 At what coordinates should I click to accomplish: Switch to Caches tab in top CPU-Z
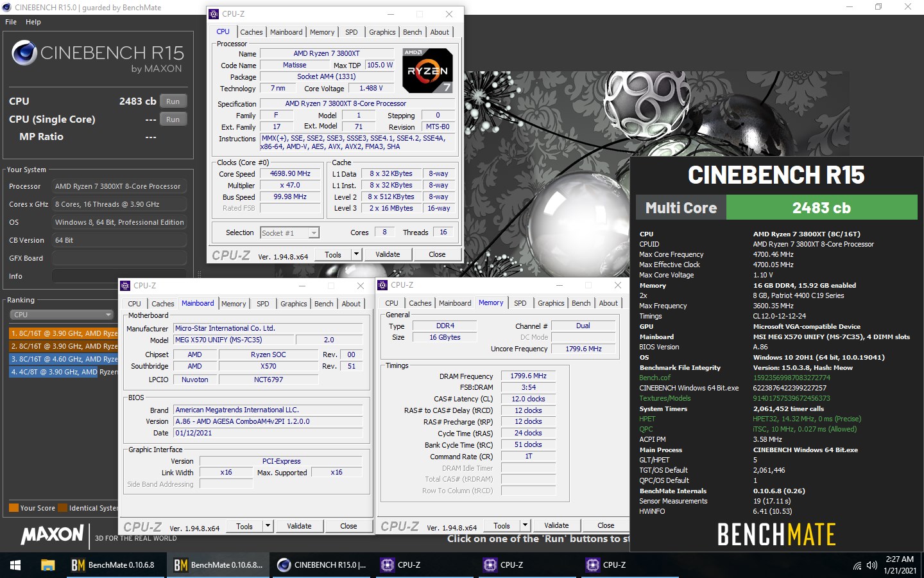252,32
